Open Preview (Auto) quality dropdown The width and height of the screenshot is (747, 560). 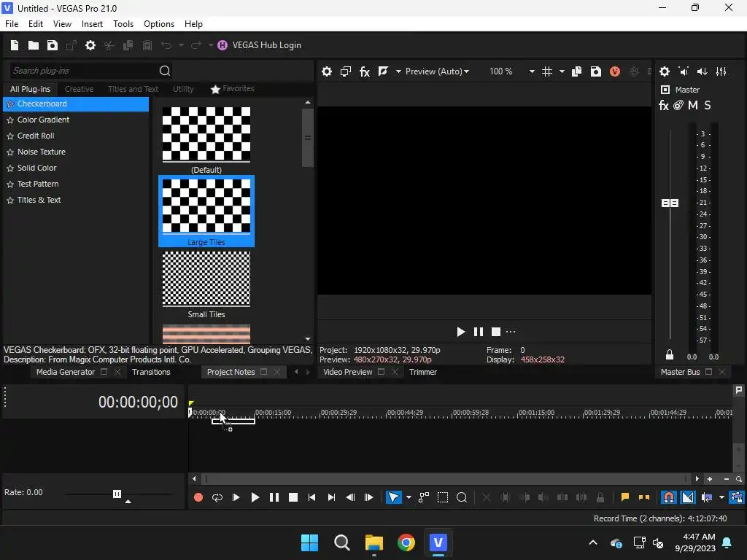pos(437,71)
